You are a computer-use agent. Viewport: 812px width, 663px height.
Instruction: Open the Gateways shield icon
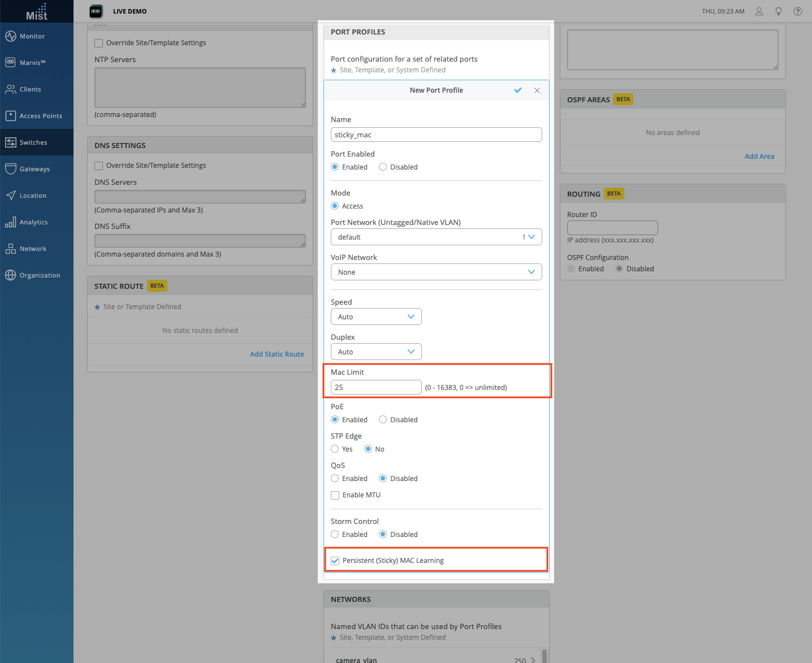(x=11, y=169)
